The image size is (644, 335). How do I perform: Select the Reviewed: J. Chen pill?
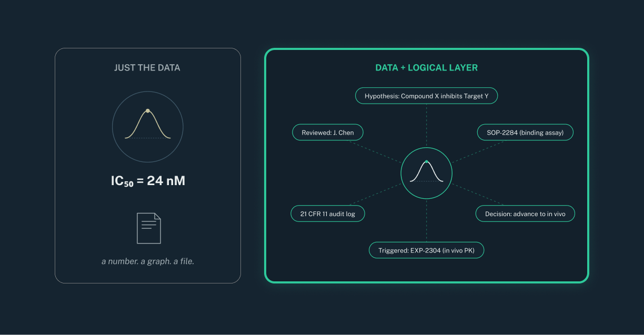[x=328, y=133]
